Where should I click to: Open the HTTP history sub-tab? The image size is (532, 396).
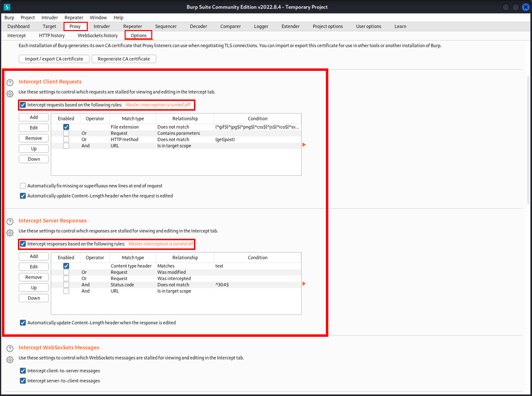[x=51, y=35]
